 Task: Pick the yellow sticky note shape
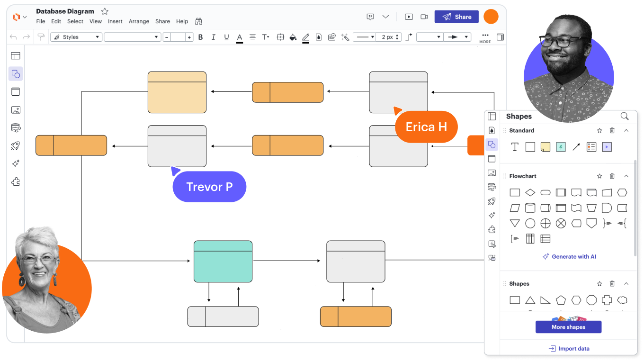[546, 147]
